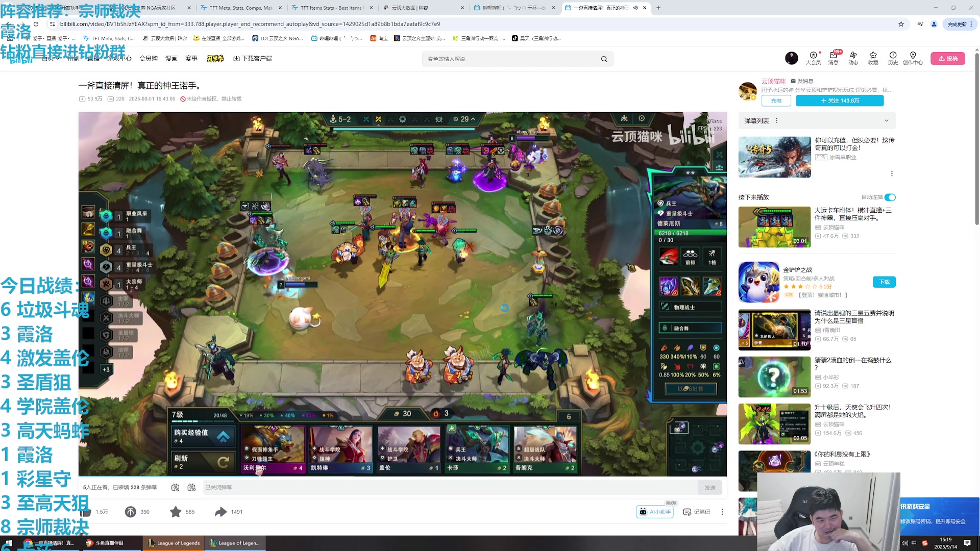Open the 云顶猫咪 uploader name link

pyautogui.click(x=773, y=81)
